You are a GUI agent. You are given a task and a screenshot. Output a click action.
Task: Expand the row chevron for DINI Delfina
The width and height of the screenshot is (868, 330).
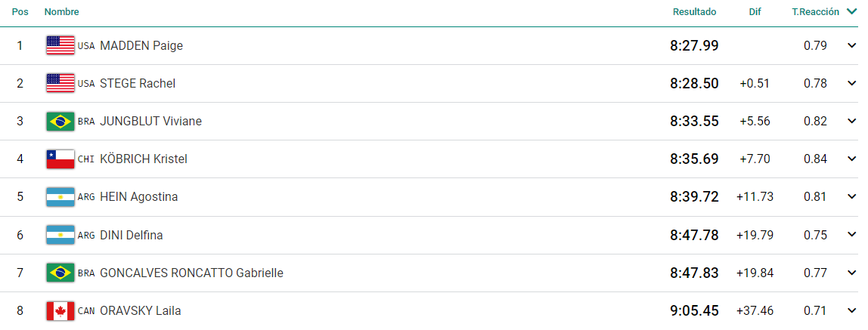852,235
